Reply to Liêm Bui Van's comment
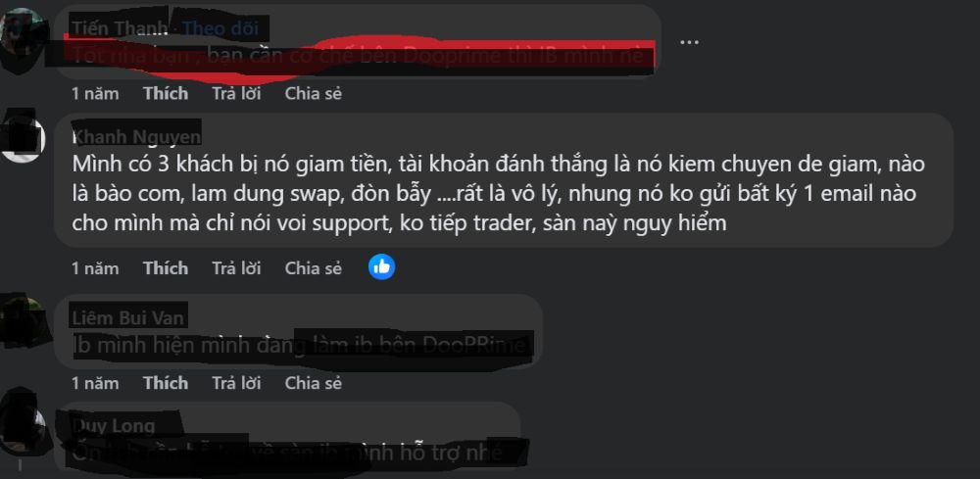This screenshot has height=479, width=980. [x=236, y=383]
